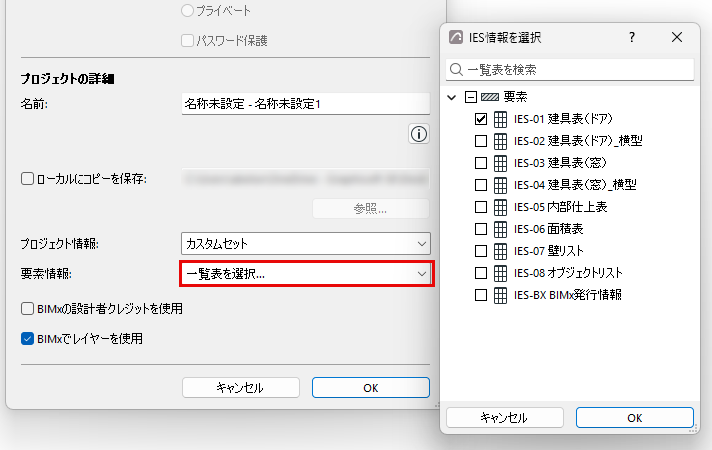Image resolution: width=712 pixels, height=450 pixels.
Task: Check IES-05 内部仕上表 checkbox
Action: tap(480, 207)
